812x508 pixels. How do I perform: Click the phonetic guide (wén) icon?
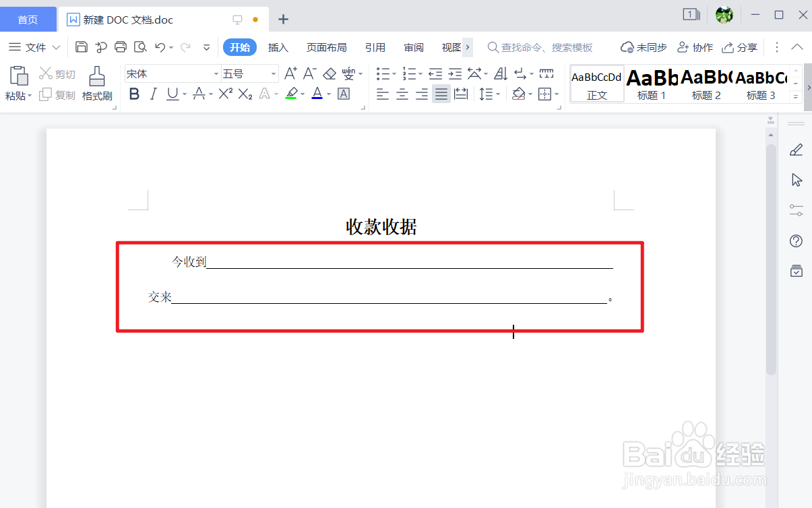pyautogui.click(x=348, y=73)
